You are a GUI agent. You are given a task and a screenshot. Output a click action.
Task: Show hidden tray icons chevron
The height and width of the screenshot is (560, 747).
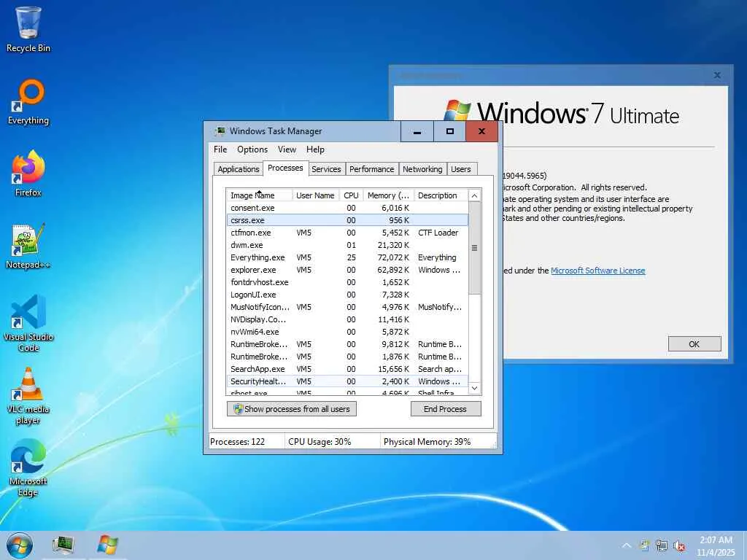point(627,545)
